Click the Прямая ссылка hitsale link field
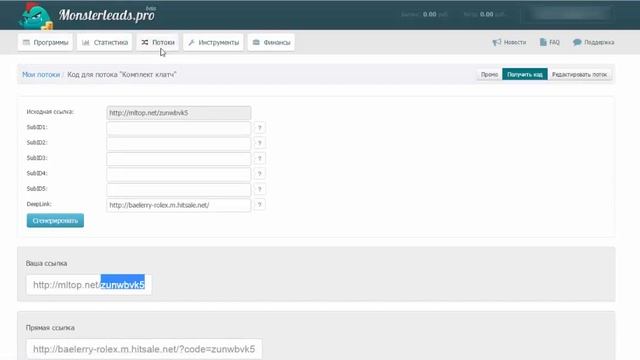Image resolution: width=640 pixels, height=360 pixels. [144, 349]
